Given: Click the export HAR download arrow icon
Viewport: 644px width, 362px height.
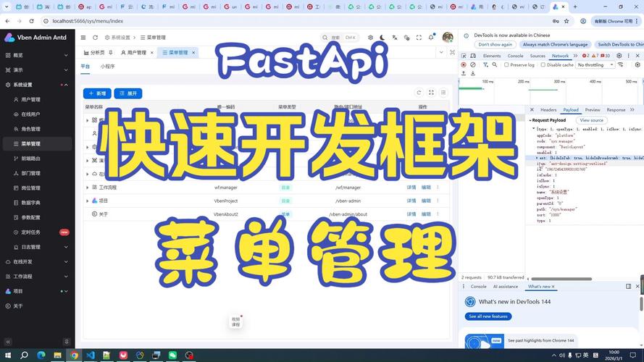Looking at the screenshot, I should point(473,73).
